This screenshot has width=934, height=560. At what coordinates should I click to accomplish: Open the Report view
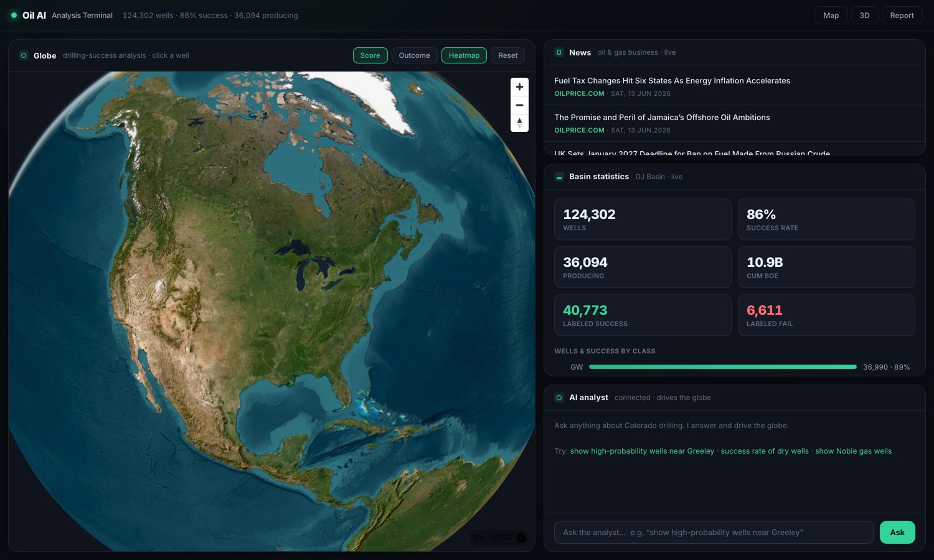tap(902, 16)
